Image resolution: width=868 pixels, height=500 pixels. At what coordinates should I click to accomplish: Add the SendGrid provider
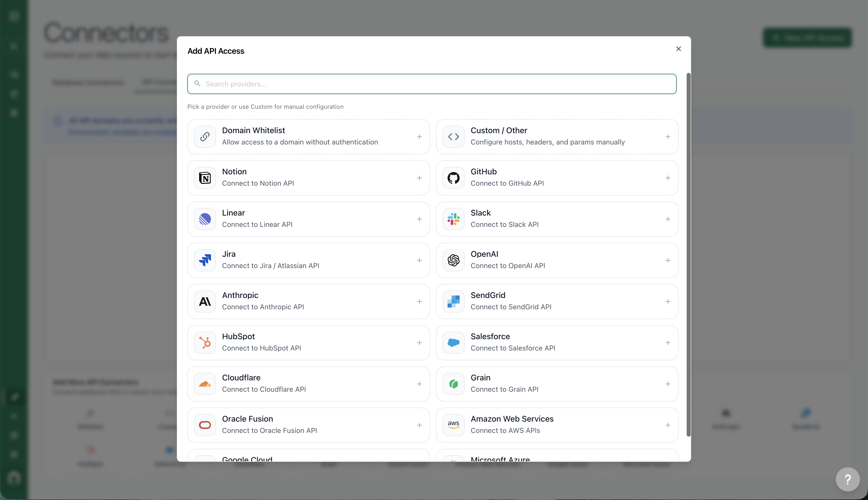pos(557,302)
